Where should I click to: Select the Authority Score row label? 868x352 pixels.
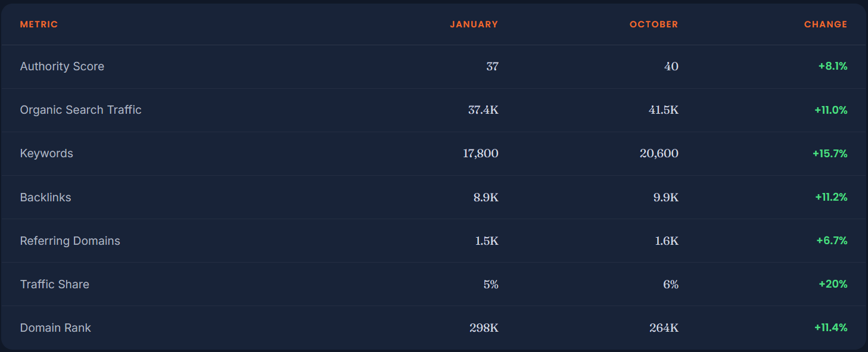(x=62, y=66)
